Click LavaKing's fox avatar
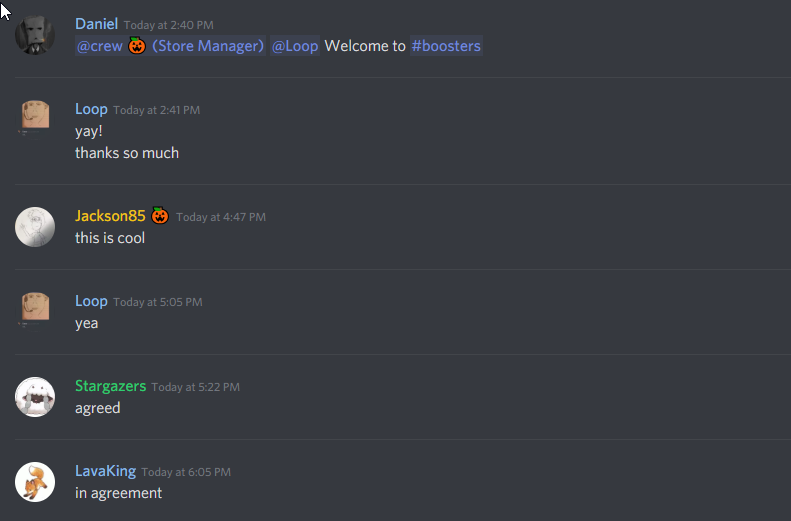The image size is (791, 521). [x=35, y=482]
